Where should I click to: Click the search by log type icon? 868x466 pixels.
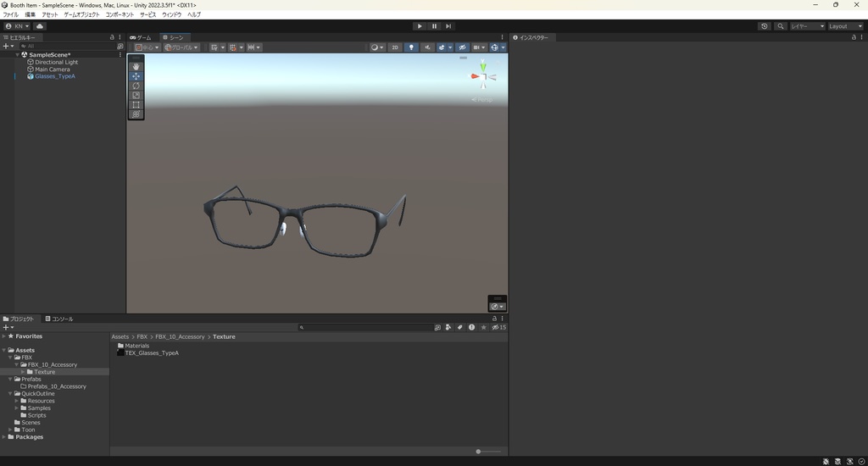471,327
